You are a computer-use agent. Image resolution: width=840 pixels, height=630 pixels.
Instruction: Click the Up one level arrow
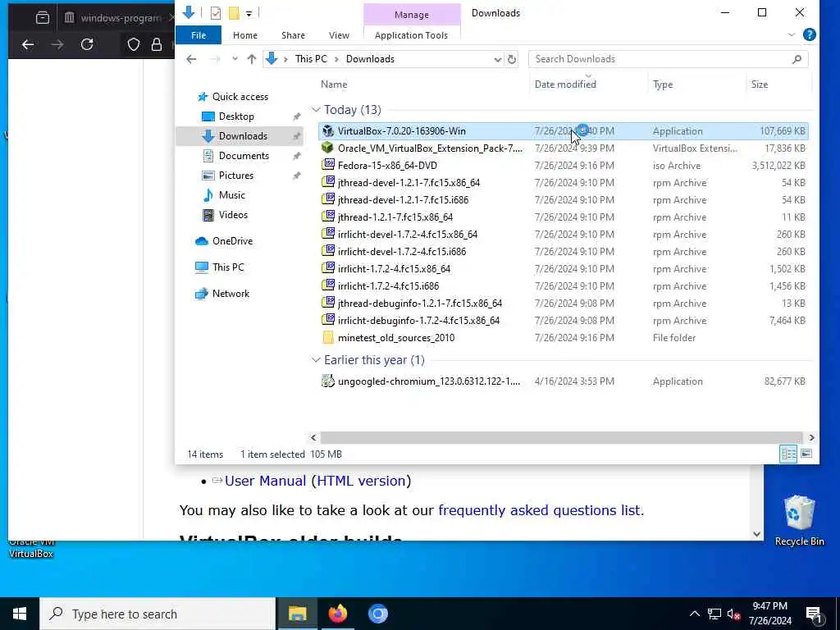(x=251, y=59)
